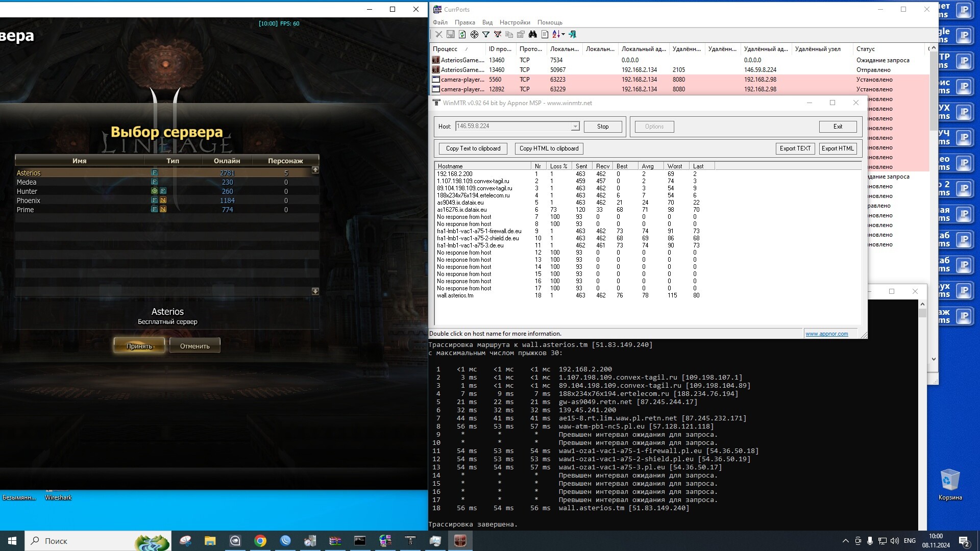
Task: Sort WinMTR results by Loss % column
Action: click(558, 166)
